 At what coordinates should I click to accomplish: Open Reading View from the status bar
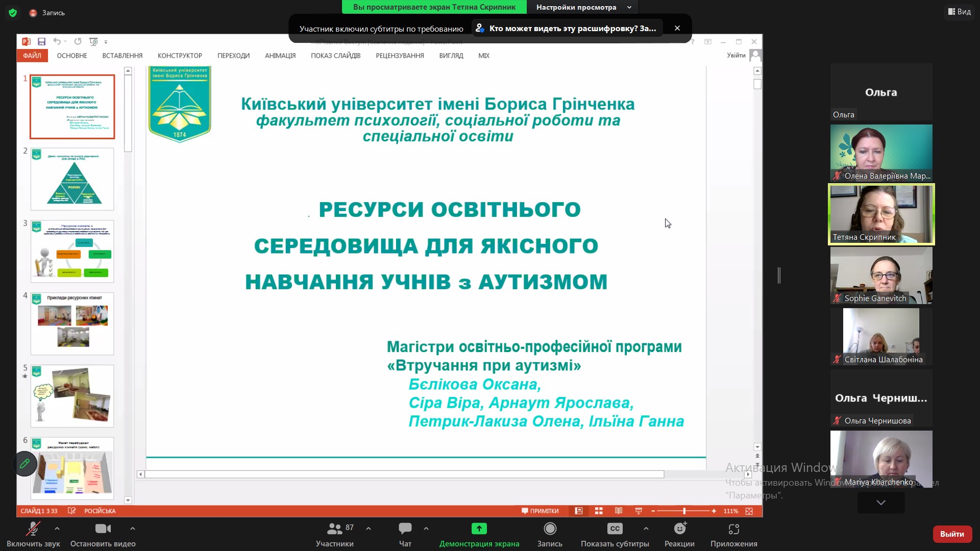619,511
